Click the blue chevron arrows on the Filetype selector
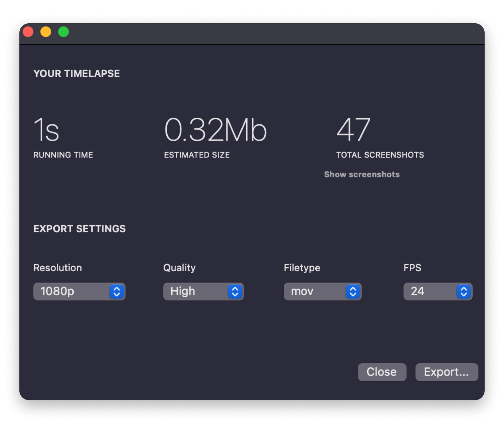 tap(353, 292)
